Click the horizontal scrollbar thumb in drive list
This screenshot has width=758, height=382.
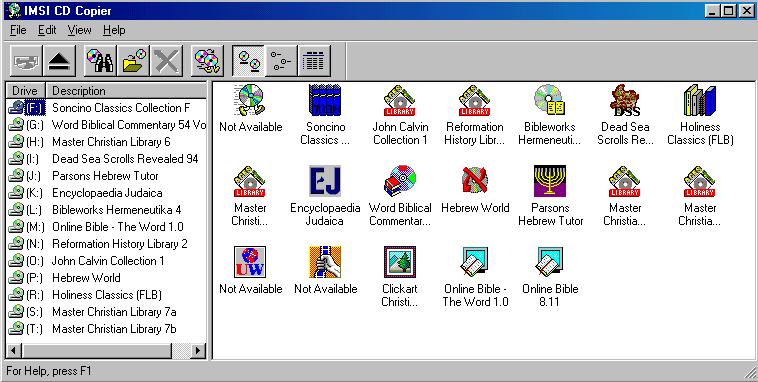[97, 350]
